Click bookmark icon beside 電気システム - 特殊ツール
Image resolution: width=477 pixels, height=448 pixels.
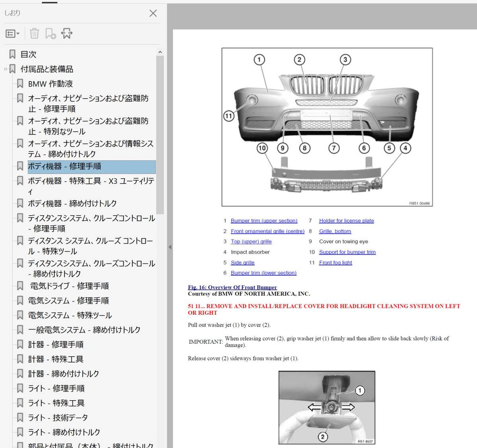20,316
